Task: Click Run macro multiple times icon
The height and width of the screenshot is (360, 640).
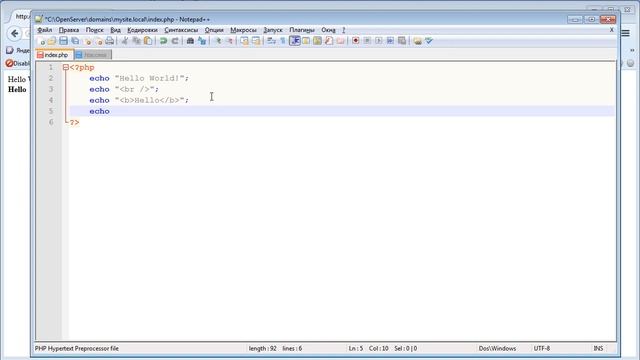Action: tap(390, 41)
